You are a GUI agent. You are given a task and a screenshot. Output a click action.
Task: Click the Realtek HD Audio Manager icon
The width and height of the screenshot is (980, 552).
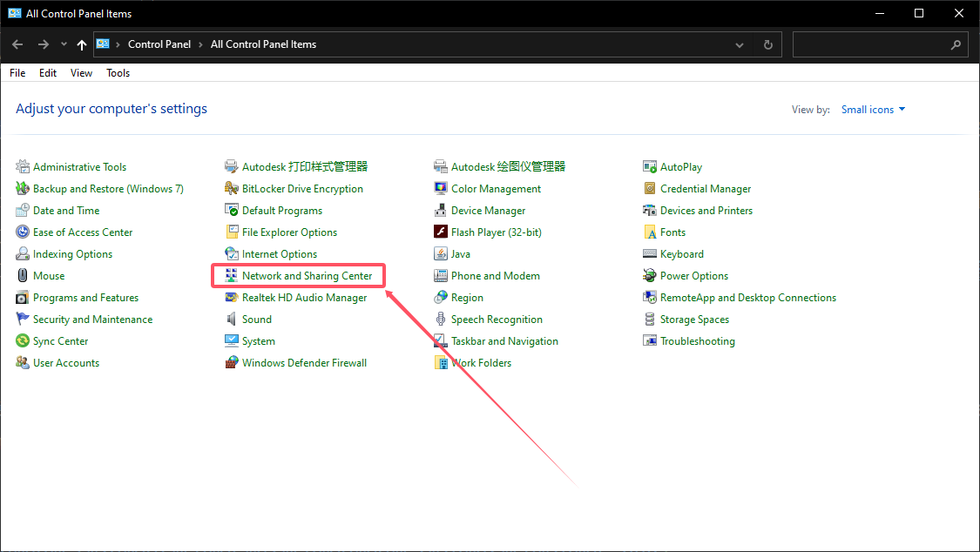[231, 298]
